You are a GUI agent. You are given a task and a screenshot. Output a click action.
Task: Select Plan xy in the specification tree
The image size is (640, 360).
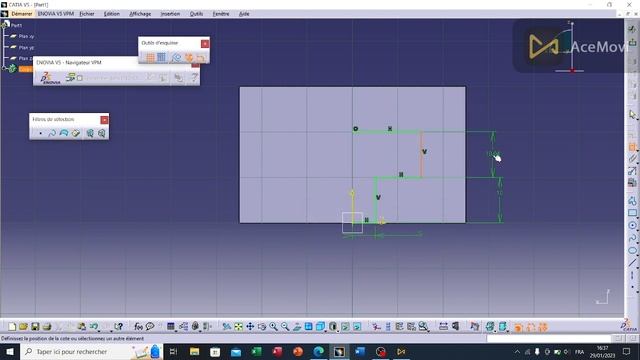tap(26, 36)
